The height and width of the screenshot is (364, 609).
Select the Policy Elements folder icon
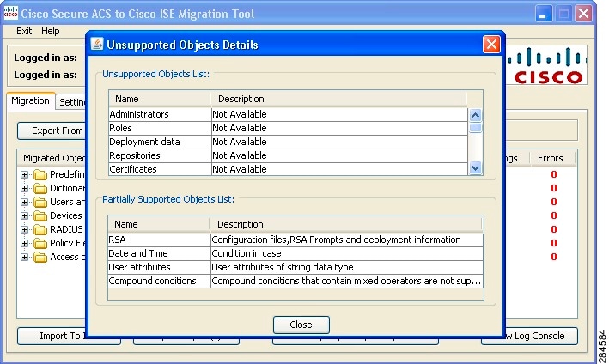pyautogui.click(x=40, y=243)
